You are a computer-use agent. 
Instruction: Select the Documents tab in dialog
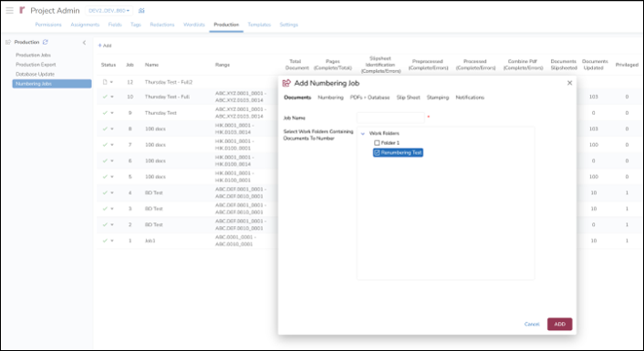tap(297, 98)
